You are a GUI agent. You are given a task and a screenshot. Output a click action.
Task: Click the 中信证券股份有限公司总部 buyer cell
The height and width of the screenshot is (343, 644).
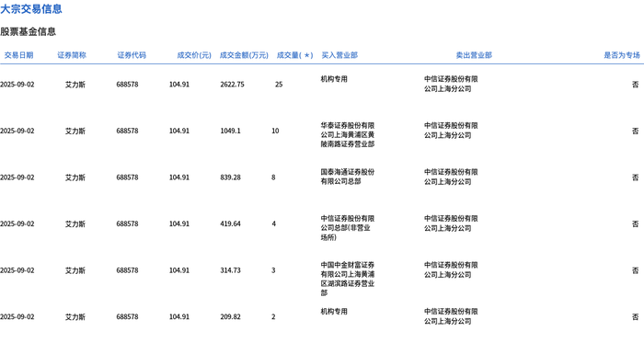[348, 228]
